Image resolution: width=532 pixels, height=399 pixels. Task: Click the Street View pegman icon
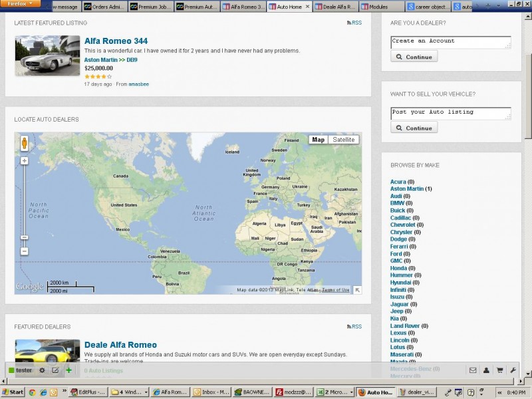(x=24, y=143)
